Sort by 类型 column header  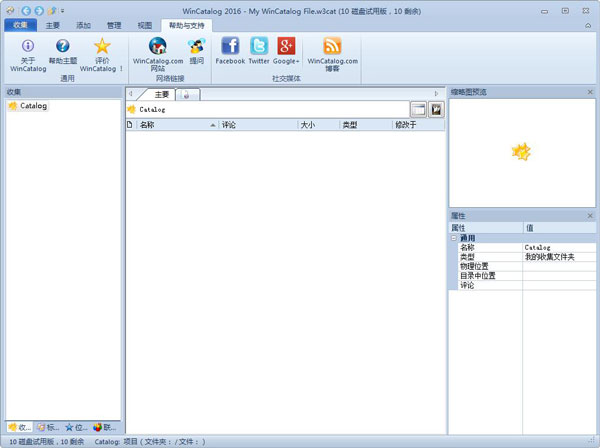click(366, 125)
